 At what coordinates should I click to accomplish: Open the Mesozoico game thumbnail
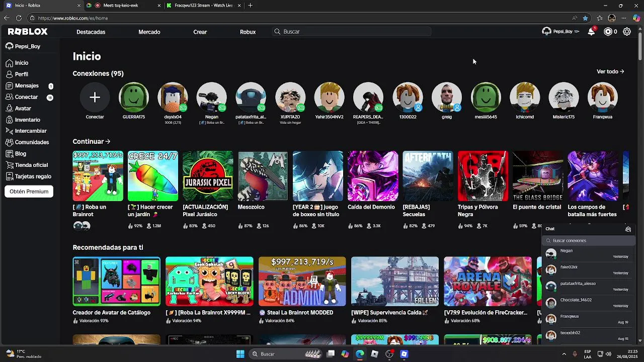[263, 176]
